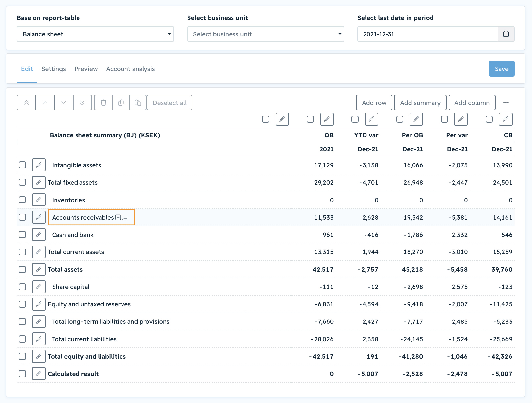Open the Account analysis tab
Screen dimensions: 532x403
(x=130, y=69)
